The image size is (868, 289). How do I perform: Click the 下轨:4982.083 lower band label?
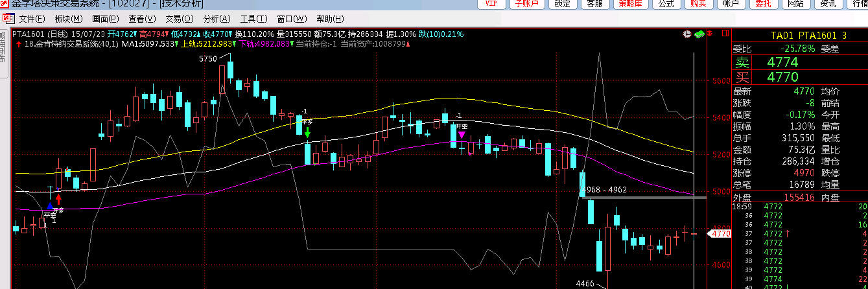(264, 44)
